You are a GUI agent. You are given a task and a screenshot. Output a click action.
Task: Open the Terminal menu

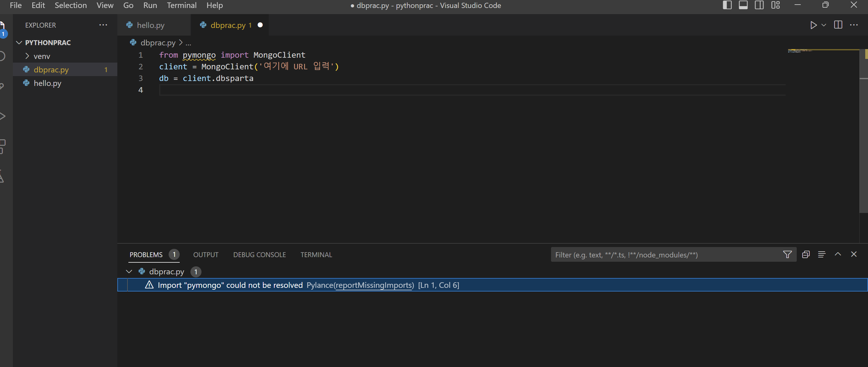[182, 6]
